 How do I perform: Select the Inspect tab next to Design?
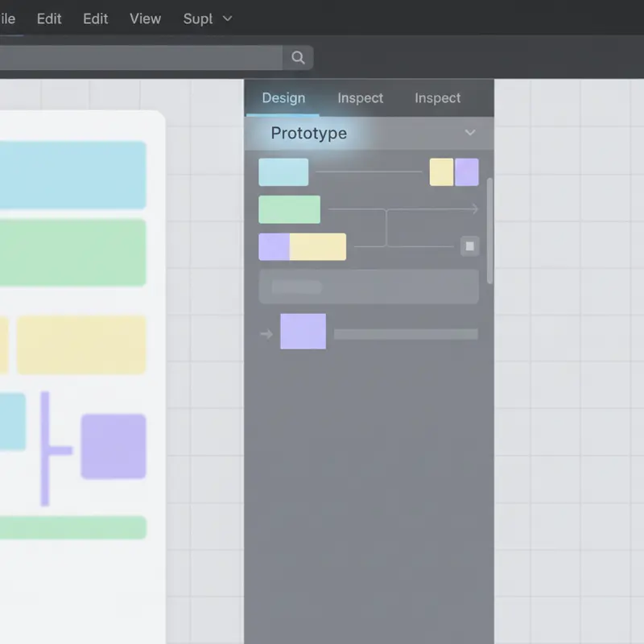[x=360, y=98]
